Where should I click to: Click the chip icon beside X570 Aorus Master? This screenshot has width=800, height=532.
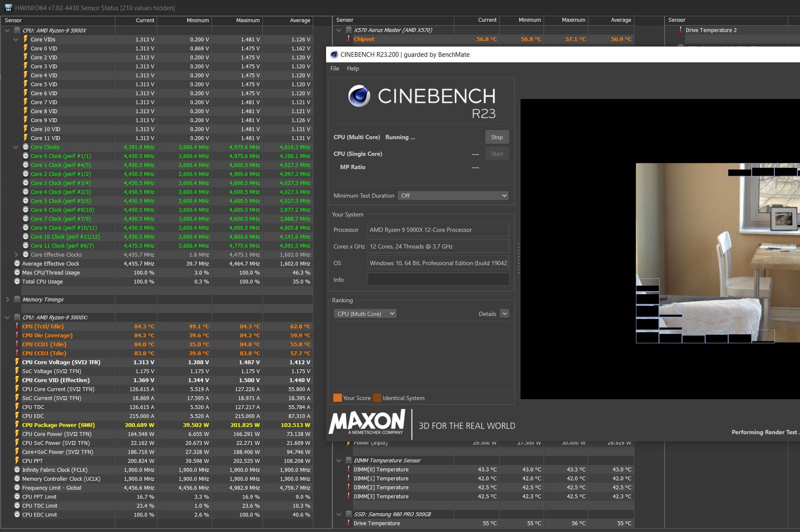coord(349,30)
